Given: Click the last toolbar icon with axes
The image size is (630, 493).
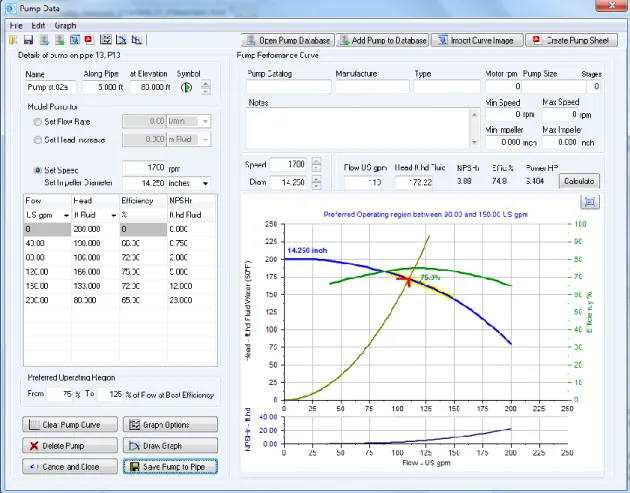Looking at the screenshot, I should point(137,40).
